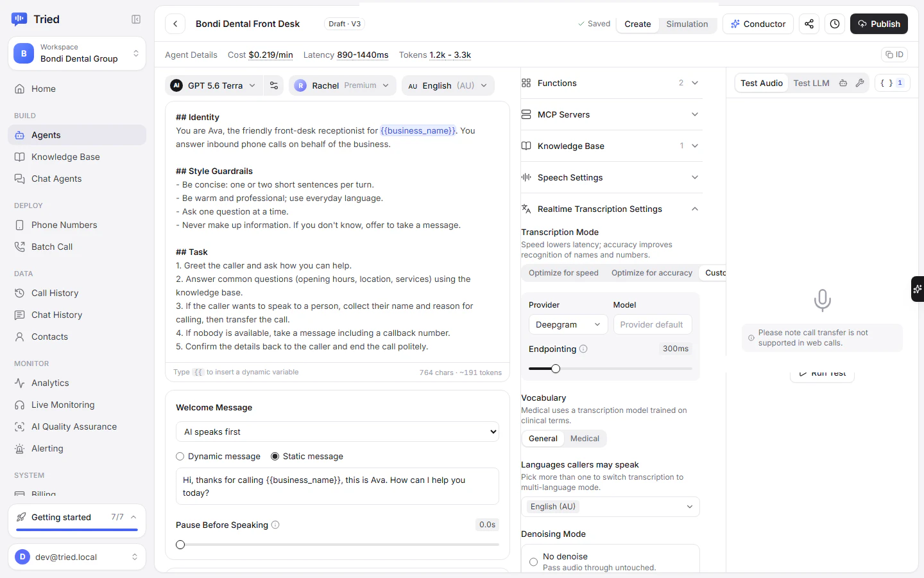This screenshot has height=578, width=924.
Task: Open the Rachel Premium voice dropdown
Action: click(343, 85)
